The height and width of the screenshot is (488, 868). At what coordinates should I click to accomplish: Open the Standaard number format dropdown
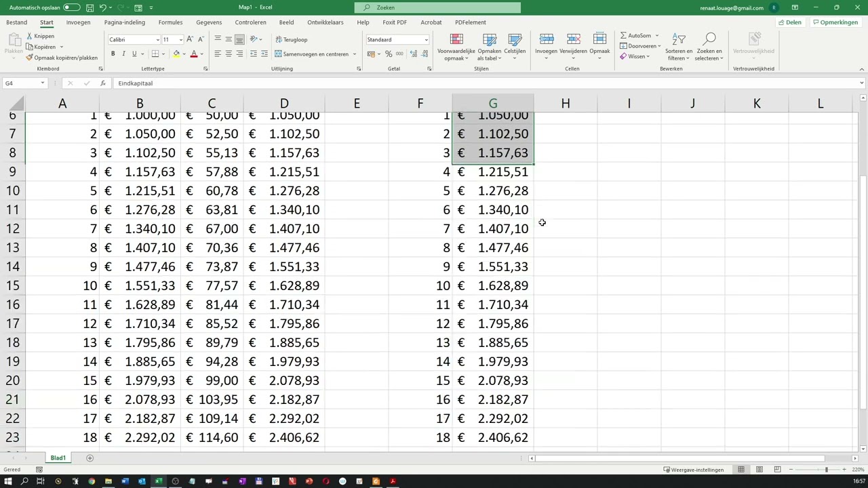[x=426, y=39]
